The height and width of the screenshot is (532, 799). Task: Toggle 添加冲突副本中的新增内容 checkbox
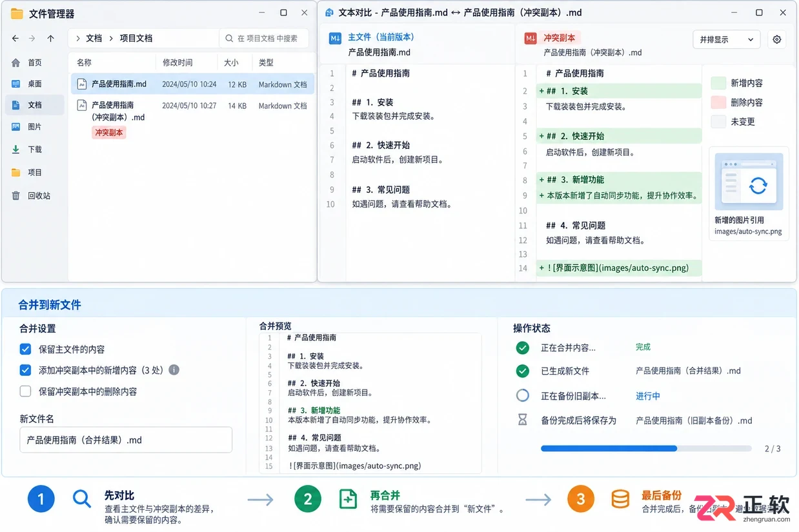point(26,370)
